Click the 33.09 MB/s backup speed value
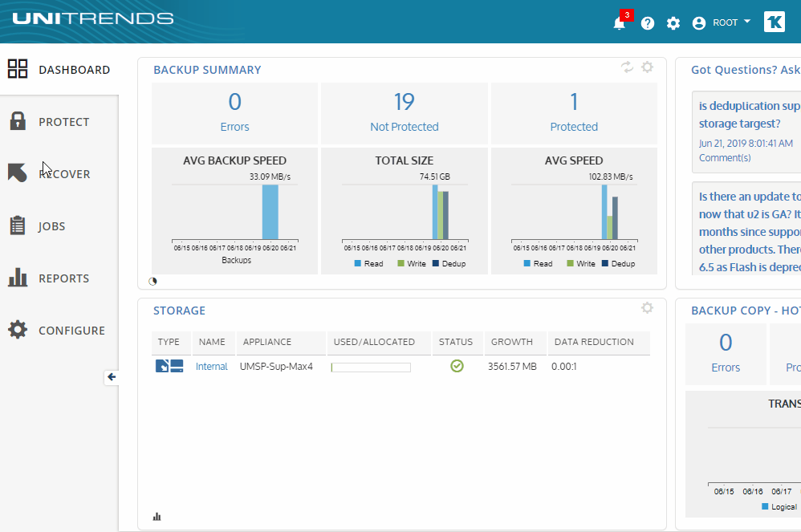 (x=270, y=177)
